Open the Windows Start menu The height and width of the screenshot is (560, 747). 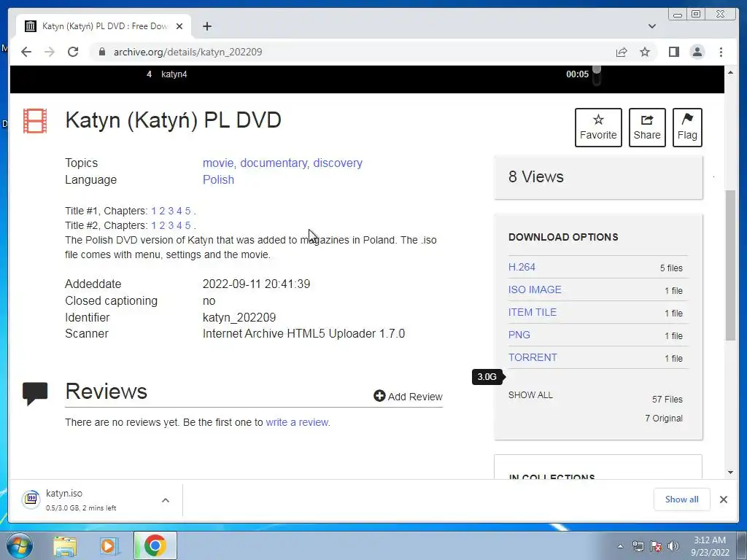[x=20, y=545]
